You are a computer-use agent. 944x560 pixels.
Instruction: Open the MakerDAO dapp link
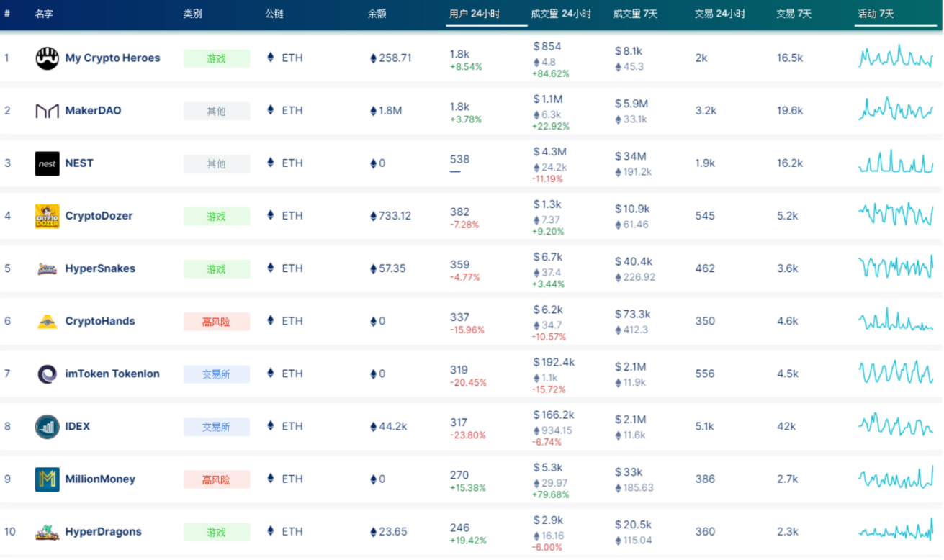(x=93, y=111)
